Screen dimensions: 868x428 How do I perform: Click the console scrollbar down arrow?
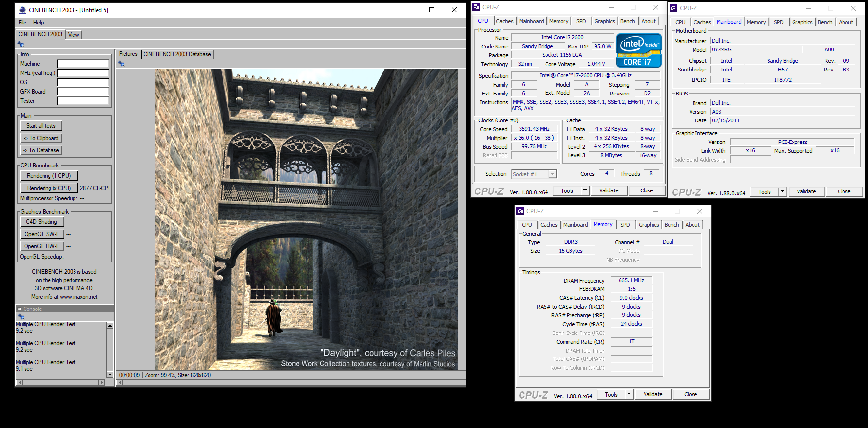pyautogui.click(x=110, y=375)
